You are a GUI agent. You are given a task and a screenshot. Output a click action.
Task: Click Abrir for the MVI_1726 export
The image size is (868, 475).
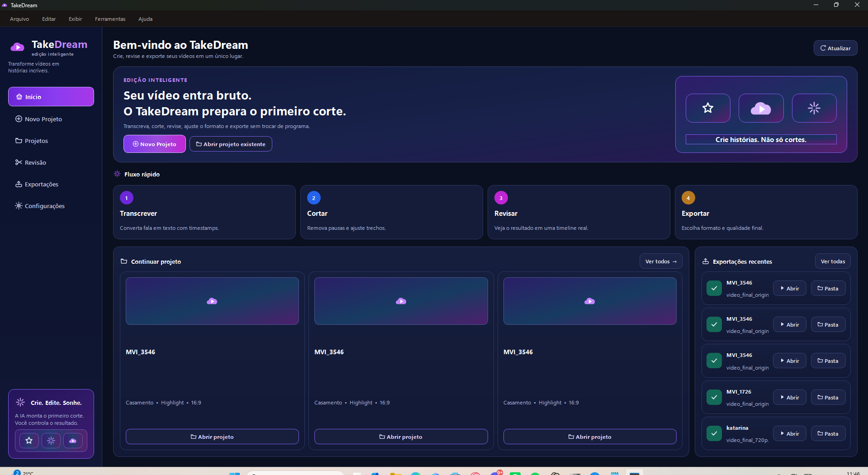click(x=790, y=397)
